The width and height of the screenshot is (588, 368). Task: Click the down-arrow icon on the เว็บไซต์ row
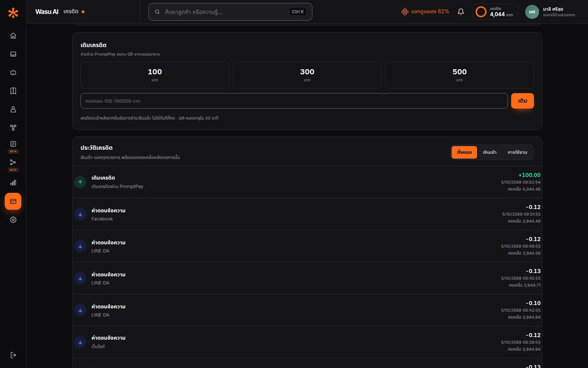80,342
